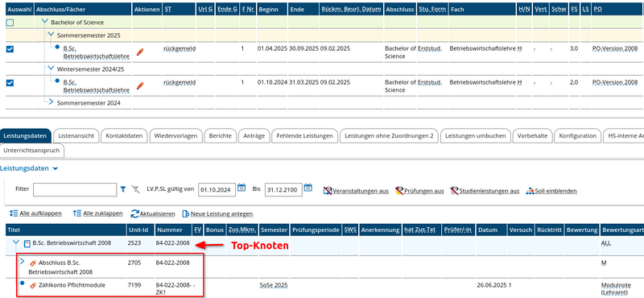Click Aktualisieren to refresh
This screenshot has width=644, height=298.
153,213
